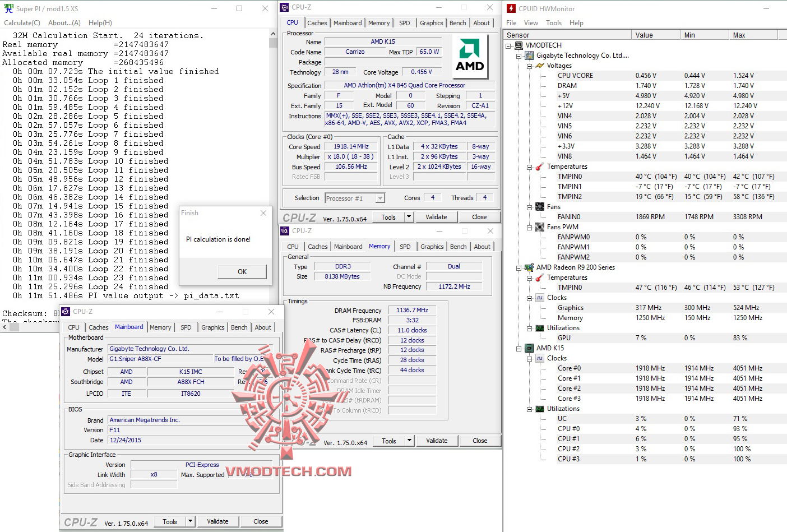Click the computer icon beside VMODTECH
This screenshot has width=787, height=532.
519,45
